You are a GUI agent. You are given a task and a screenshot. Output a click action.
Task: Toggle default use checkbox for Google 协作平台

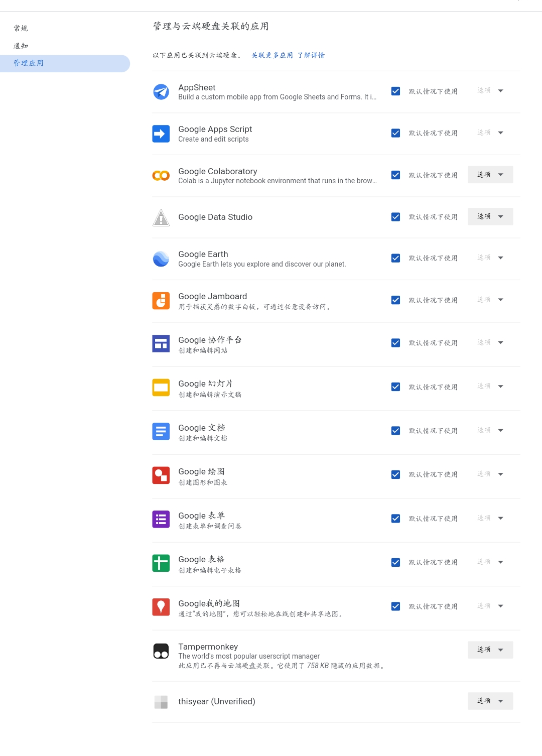tap(395, 343)
